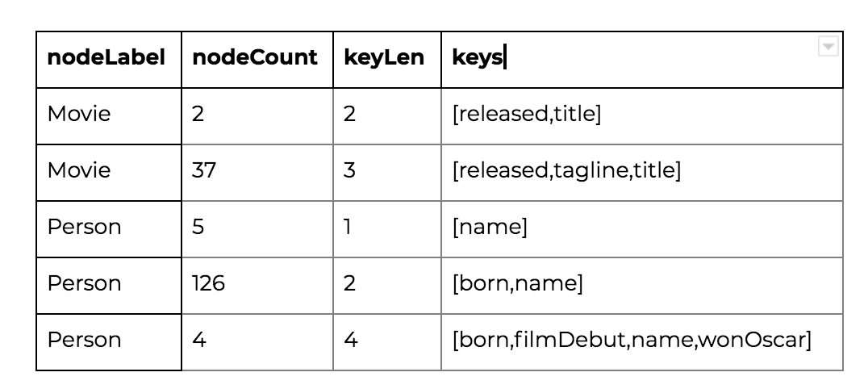Select the nodeLabel header cell

pos(109,60)
